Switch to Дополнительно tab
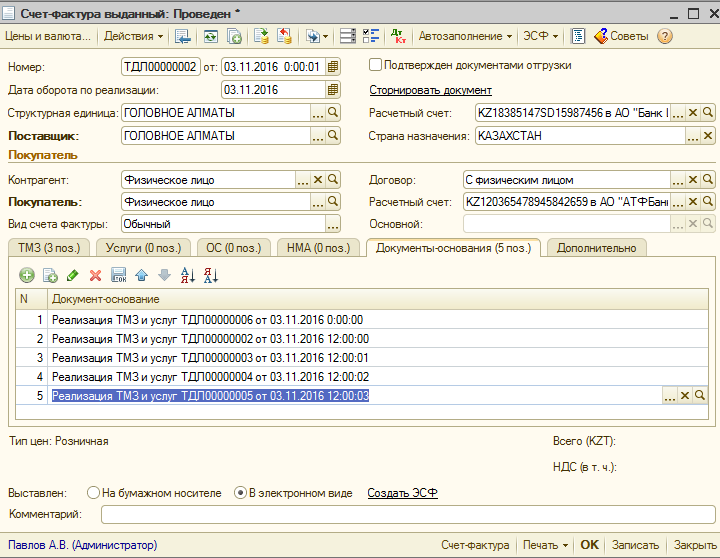 (x=596, y=248)
